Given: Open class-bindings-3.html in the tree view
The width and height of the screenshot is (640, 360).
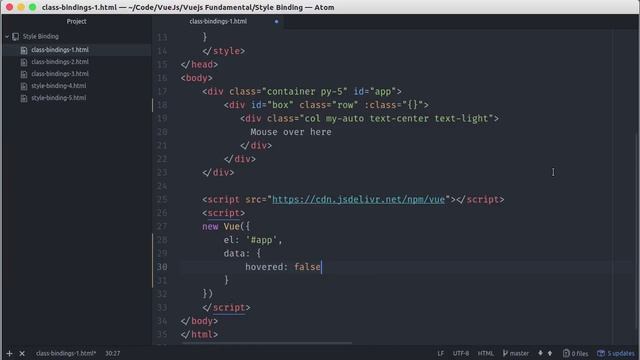Looking at the screenshot, I should pyautogui.click(x=60, y=74).
